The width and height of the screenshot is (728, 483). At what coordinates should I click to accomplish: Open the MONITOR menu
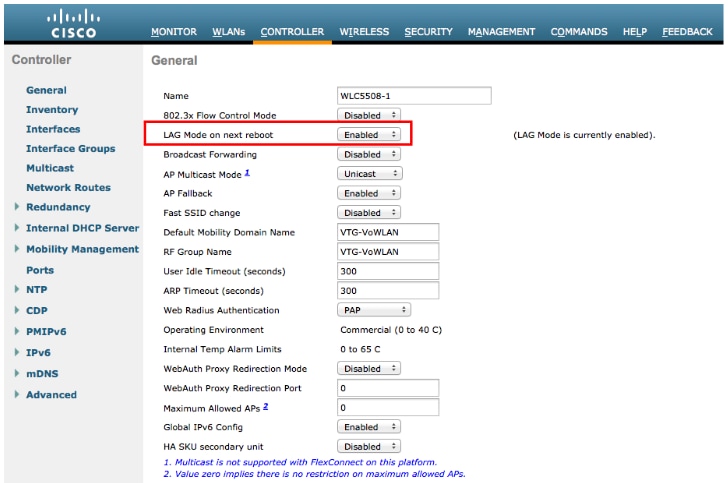[x=174, y=32]
